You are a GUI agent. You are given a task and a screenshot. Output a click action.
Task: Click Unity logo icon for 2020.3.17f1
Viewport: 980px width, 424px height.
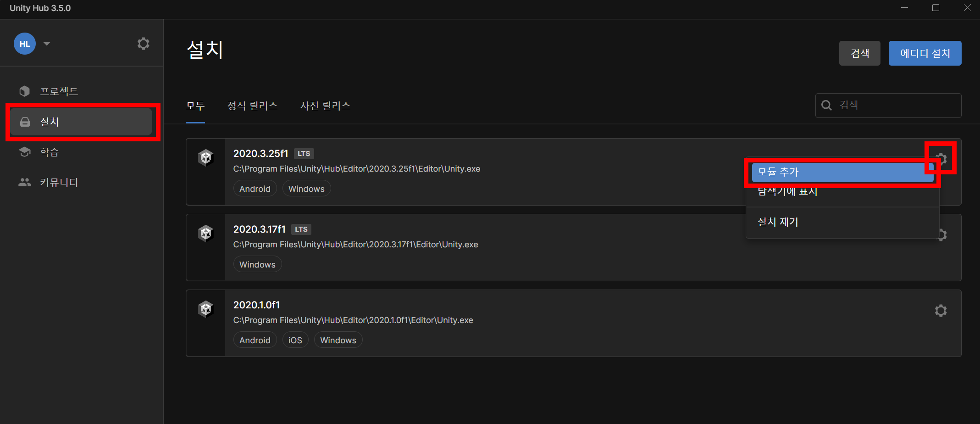[x=206, y=234]
